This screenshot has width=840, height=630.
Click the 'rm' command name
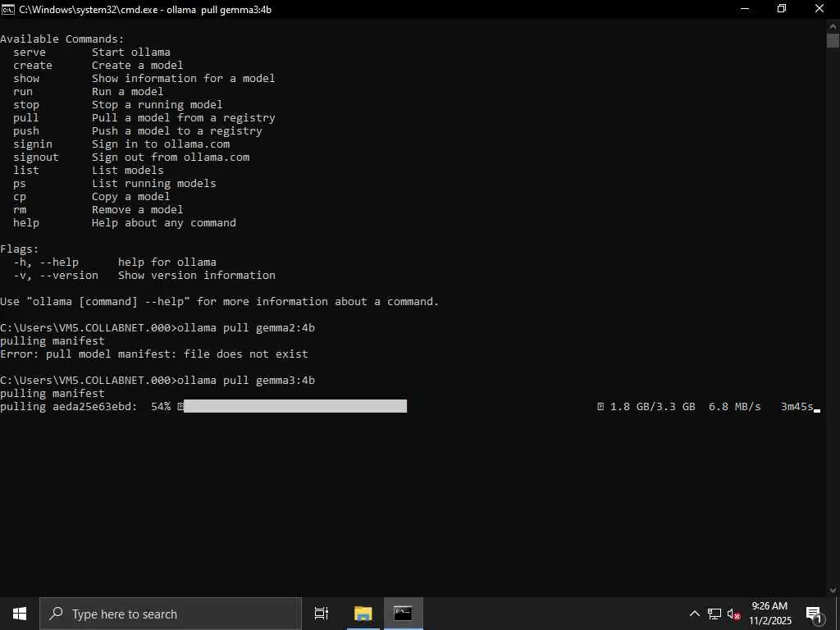point(20,209)
